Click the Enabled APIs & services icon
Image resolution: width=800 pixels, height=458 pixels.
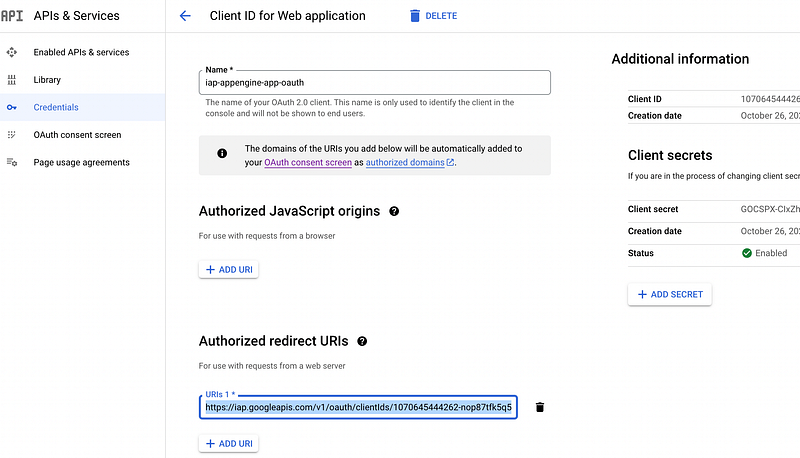point(12,52)
